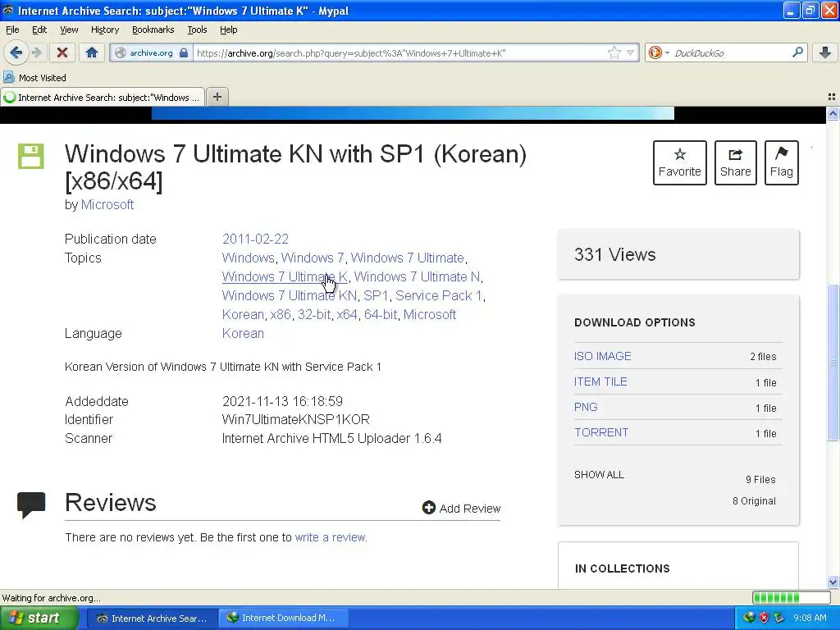The image size is (840, 630).
Task: Open the Help menu
Action: coord(228,30)
